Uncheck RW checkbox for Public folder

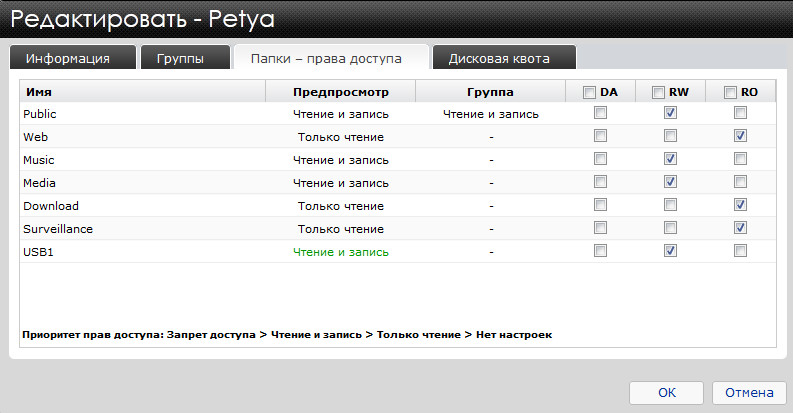(670, 113)
